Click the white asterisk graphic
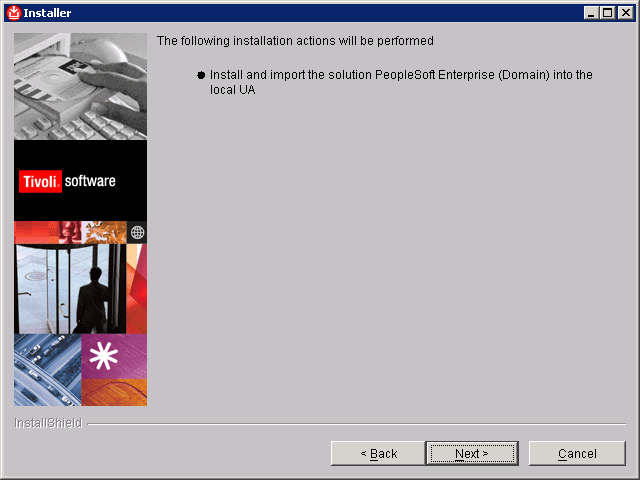 point(104,356)
